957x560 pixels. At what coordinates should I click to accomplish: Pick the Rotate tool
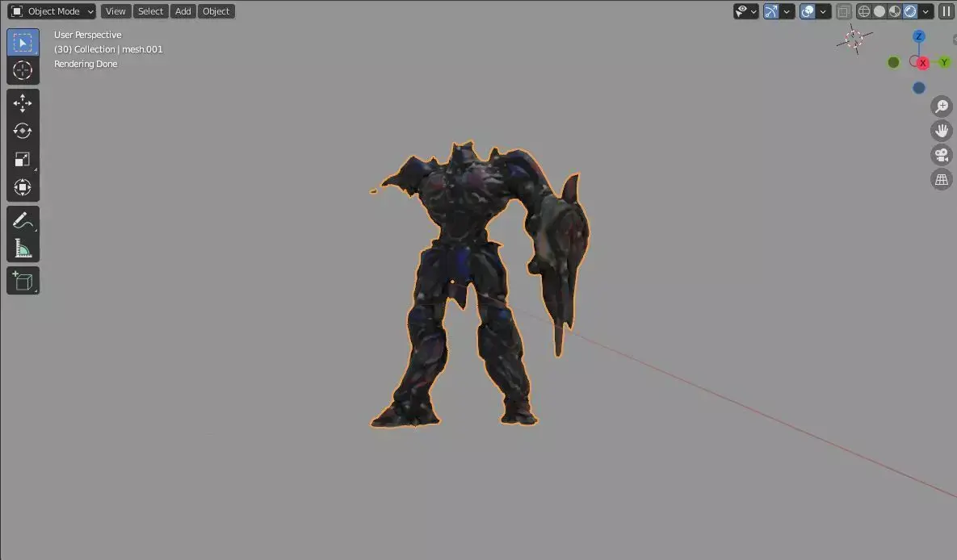pyautogui.click(x=23, y=132)
